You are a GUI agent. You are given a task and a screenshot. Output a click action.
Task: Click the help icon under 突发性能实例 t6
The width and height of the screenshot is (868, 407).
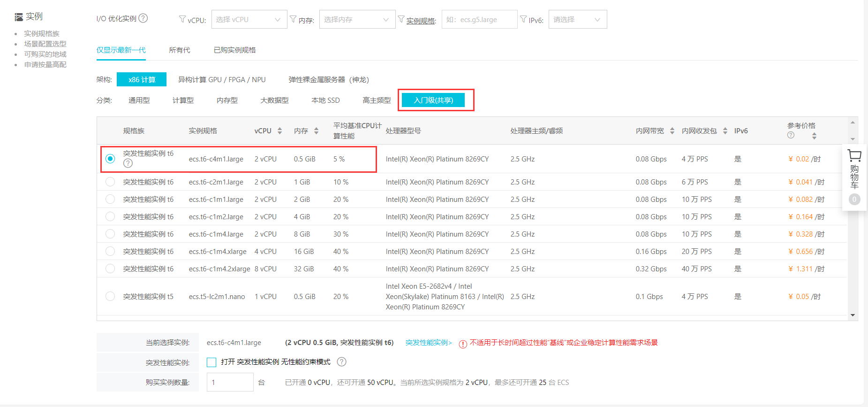128,163
